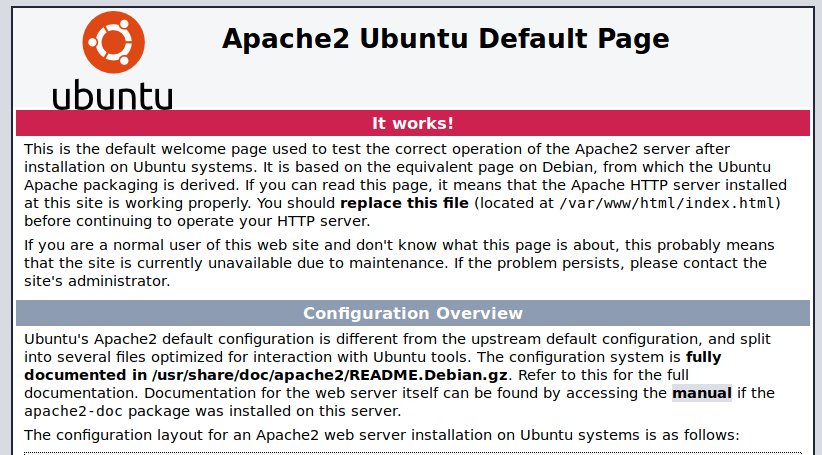Open the manual link
Screen dimensions: 822x455
tap(702, 393)
